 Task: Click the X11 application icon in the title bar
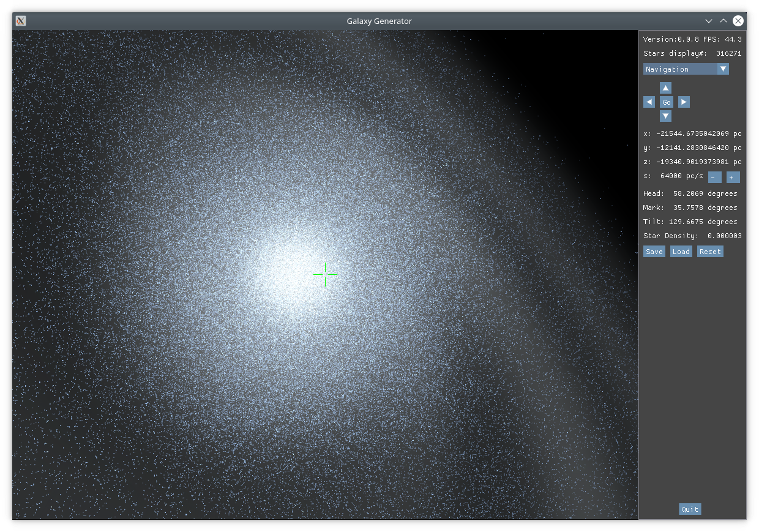coord(21,21)
